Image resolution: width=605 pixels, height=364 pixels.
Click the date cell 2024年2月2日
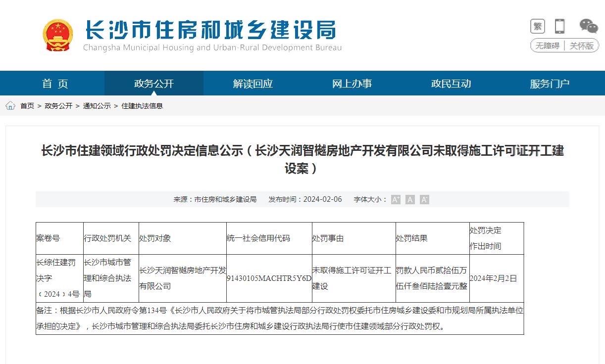pyautogui.click(x=497, y=278)
